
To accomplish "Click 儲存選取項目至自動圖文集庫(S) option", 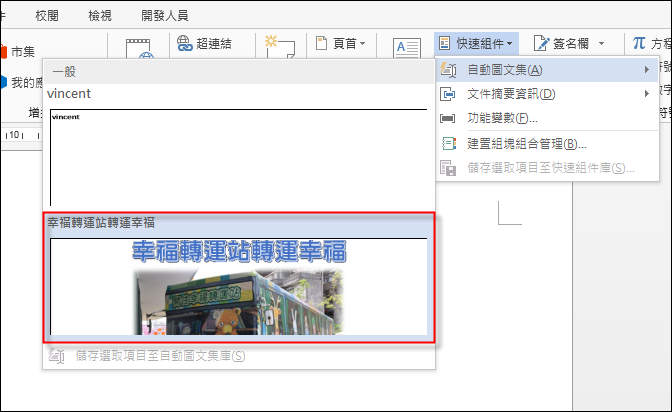I will pyautogui.click(x=239, y=356).
